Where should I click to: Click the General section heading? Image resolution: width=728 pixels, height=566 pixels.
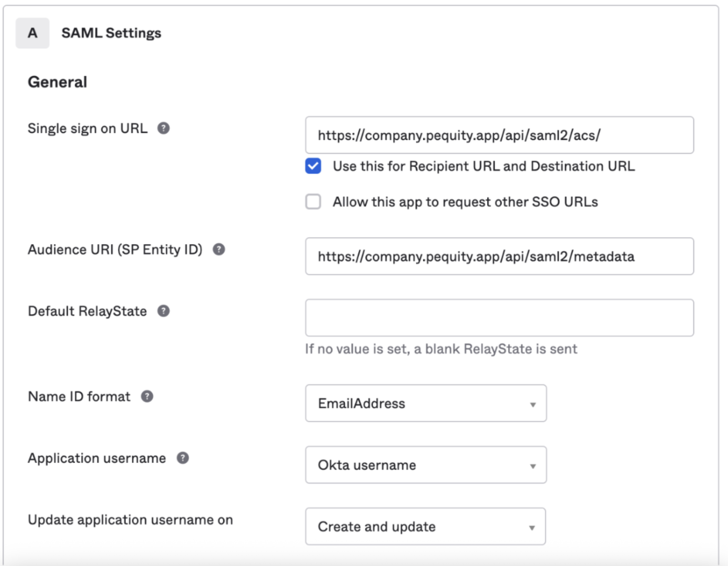pos(57,82)
